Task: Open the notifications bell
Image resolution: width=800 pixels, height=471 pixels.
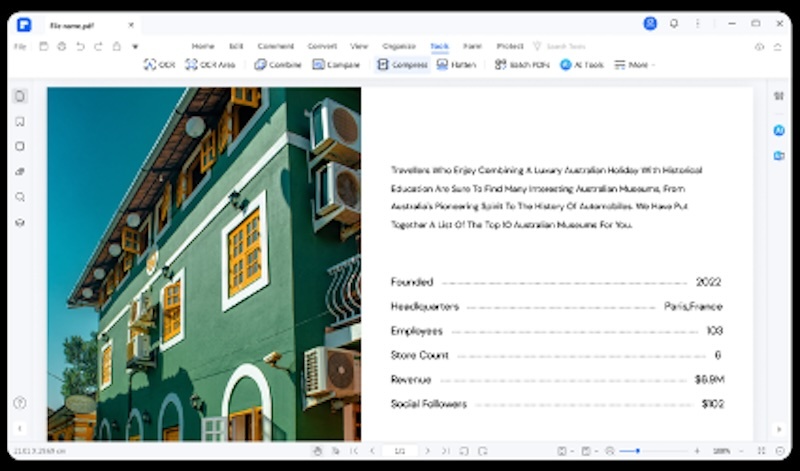Action: click(x=674, y=23)
